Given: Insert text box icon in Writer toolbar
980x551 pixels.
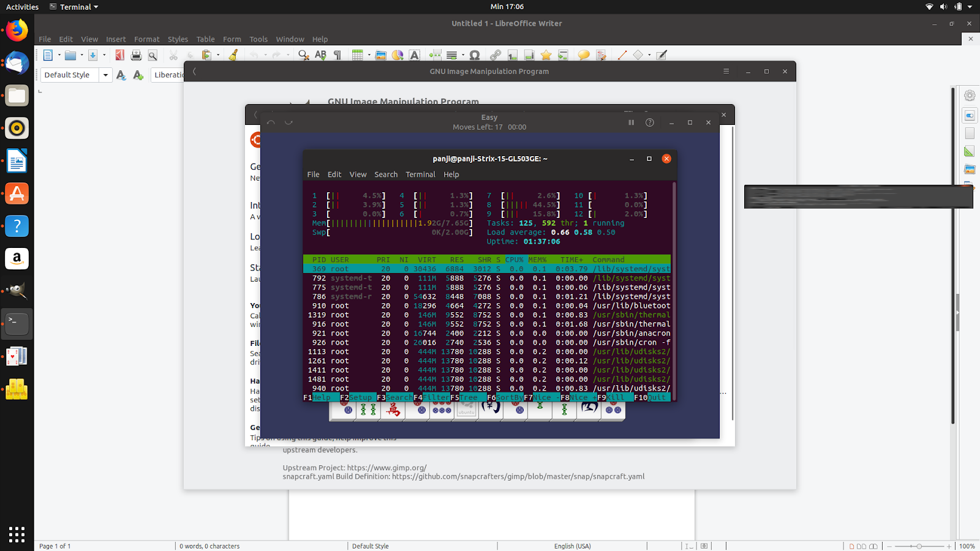Looking at the screenshot, I should (x=415, y=55).
